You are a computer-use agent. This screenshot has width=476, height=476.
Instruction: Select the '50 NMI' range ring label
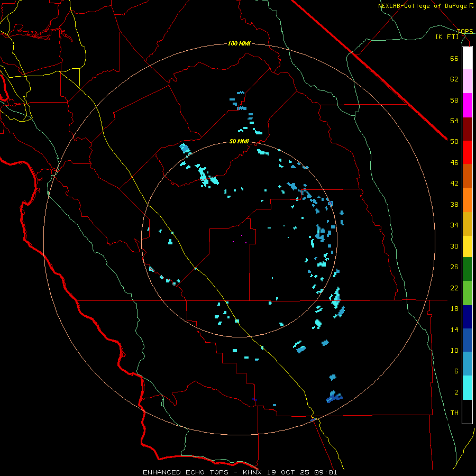coord(239,141)
